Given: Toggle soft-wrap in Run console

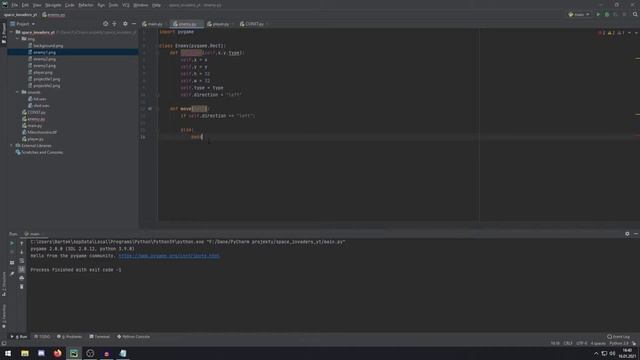Looking at the screenshot, I should coord(22,260).
